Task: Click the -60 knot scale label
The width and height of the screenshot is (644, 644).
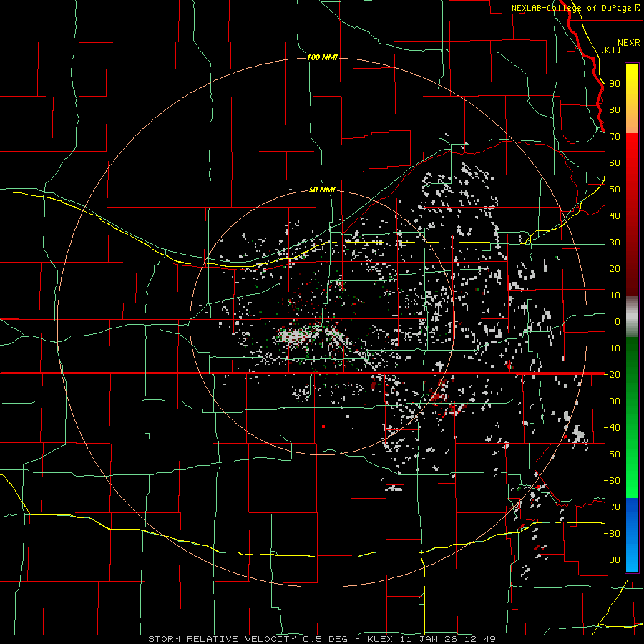Action: click(612, 481)
